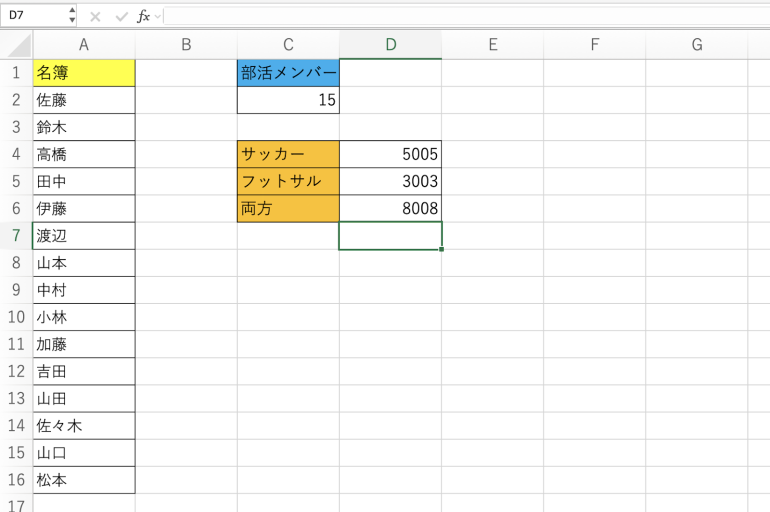
Task: Click the cell containing 15
Action: [x=288, y=100]
